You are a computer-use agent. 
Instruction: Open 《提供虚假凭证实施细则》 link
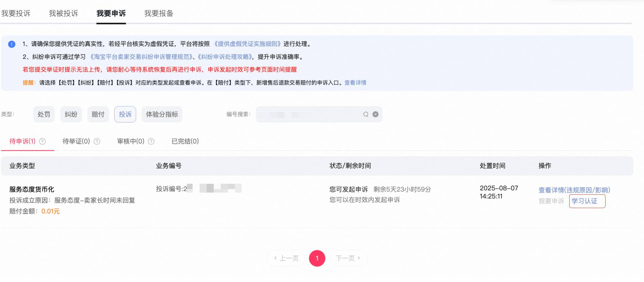[x=247, y=44]
